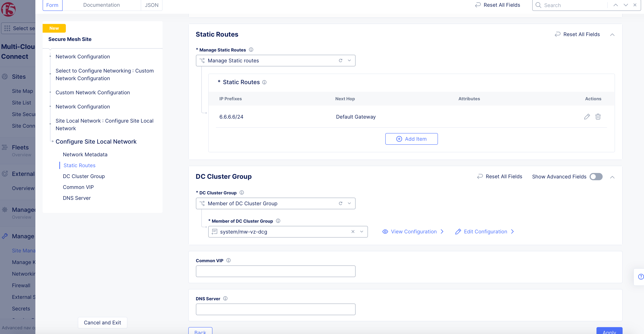Collapse the DC Cluster Group section chevron
The width and height of the screenshot is (644, 334).
(612, 177)
